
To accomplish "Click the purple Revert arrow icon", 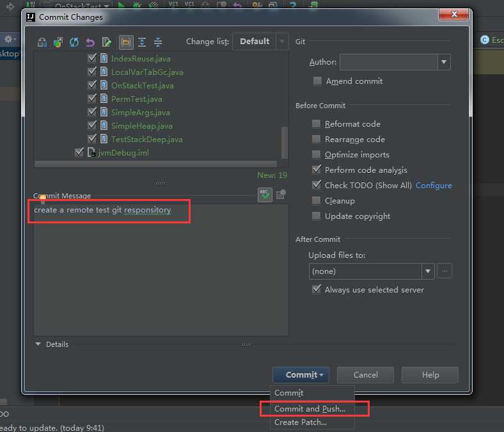I will pyautogui.click(x=90, y=42).
